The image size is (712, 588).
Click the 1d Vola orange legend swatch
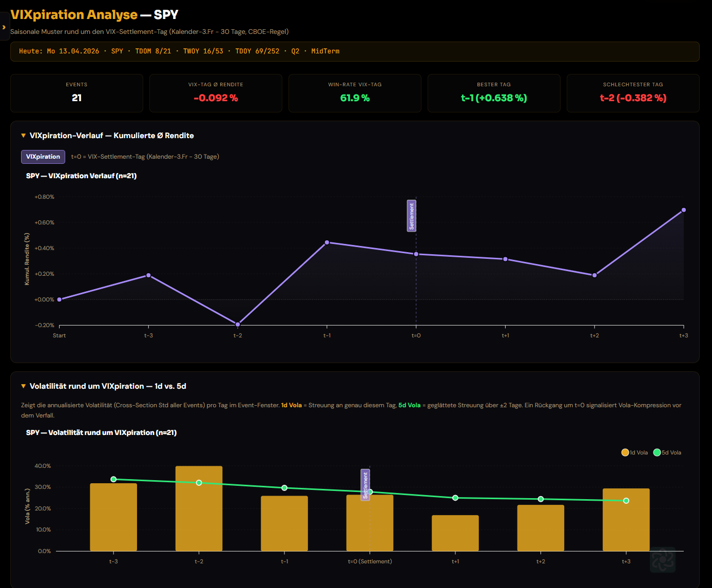pos(625,452)
